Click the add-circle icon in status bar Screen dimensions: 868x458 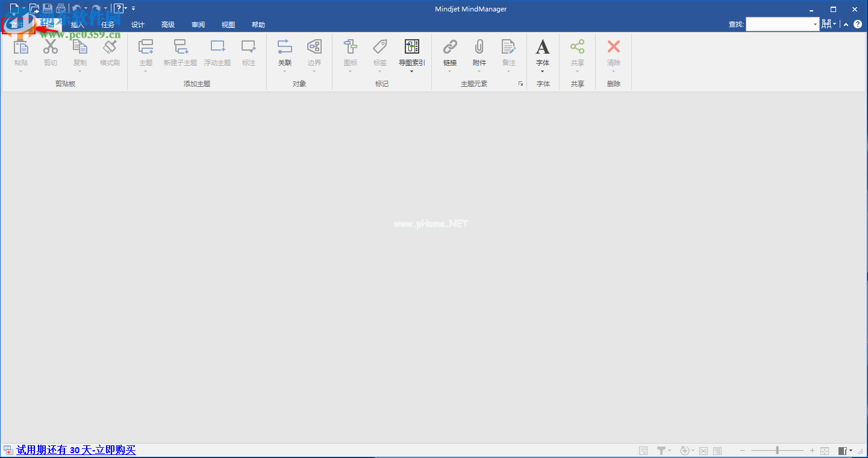[684, 451]
